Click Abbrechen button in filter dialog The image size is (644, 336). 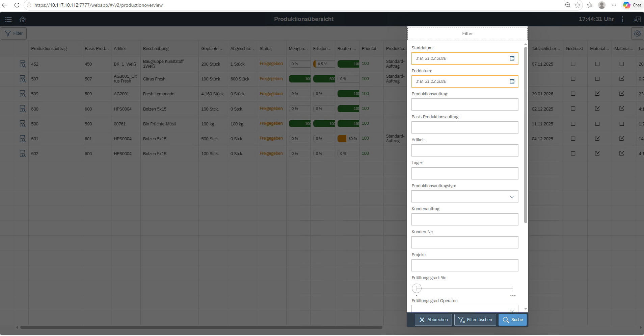(433, 320)
